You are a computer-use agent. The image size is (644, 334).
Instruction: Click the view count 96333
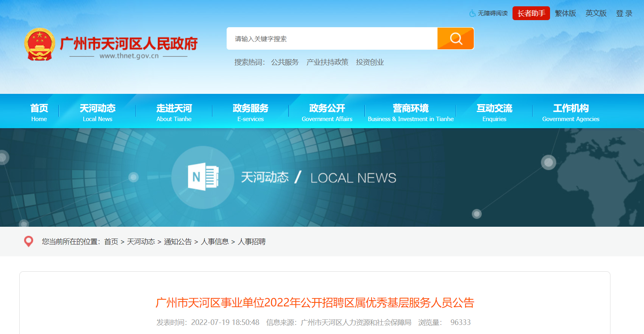pyautogui.click(x=460, y=323)
